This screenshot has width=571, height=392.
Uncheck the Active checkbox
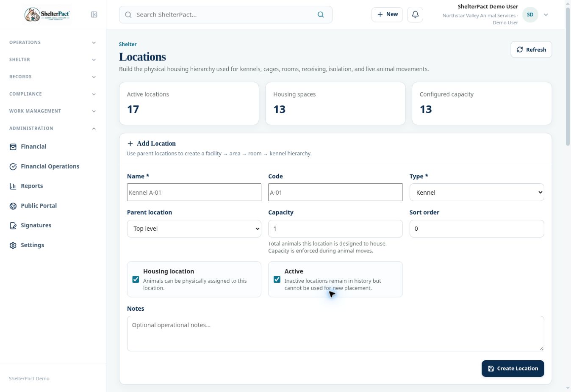(x=277, y=279)
